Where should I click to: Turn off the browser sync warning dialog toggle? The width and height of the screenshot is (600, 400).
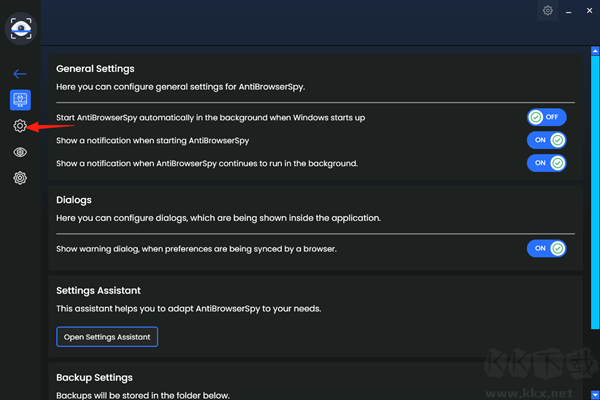point(547,248)
